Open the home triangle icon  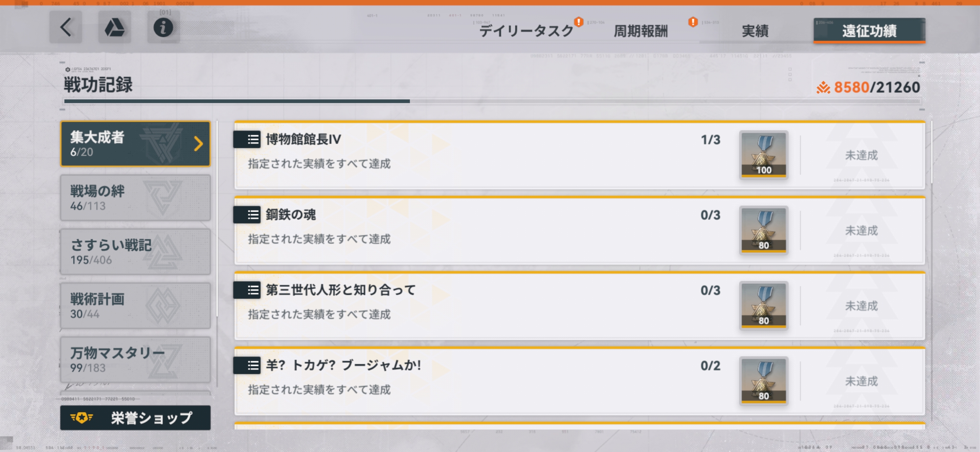pos(114,28)
